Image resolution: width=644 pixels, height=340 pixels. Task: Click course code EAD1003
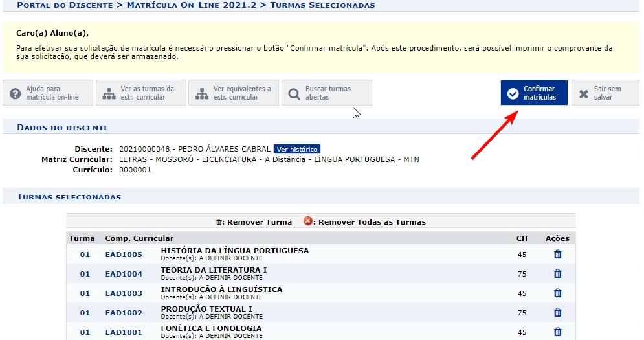tap(124, 293)
